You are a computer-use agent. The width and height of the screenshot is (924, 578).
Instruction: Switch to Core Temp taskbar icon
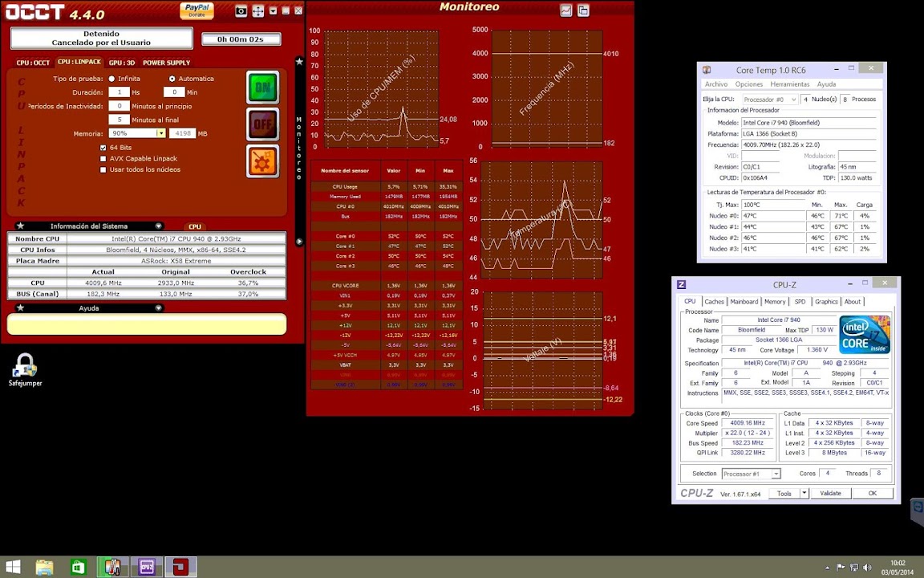point(112,568)
